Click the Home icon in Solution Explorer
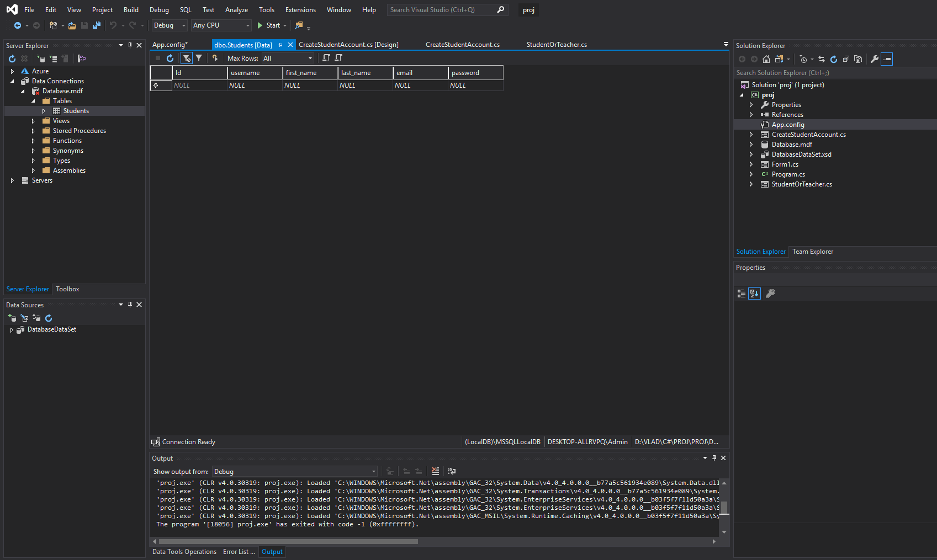The image size is (937, 560). click(x=766, y=59)
